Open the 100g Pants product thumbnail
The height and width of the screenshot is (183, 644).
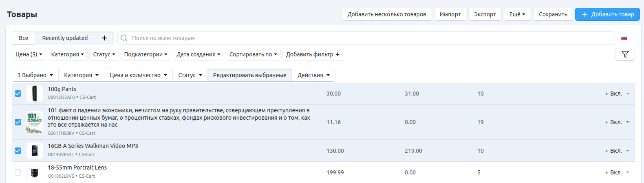(x=35, y=94)
